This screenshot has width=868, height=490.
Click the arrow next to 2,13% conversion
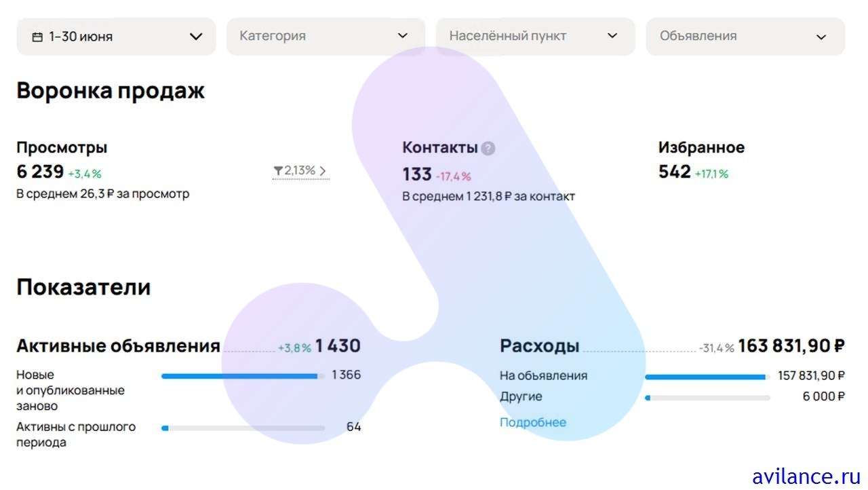point(322,171)
